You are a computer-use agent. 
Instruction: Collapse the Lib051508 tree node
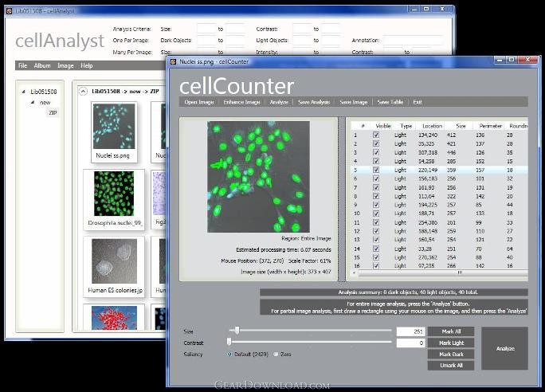[x=24, y=92]
